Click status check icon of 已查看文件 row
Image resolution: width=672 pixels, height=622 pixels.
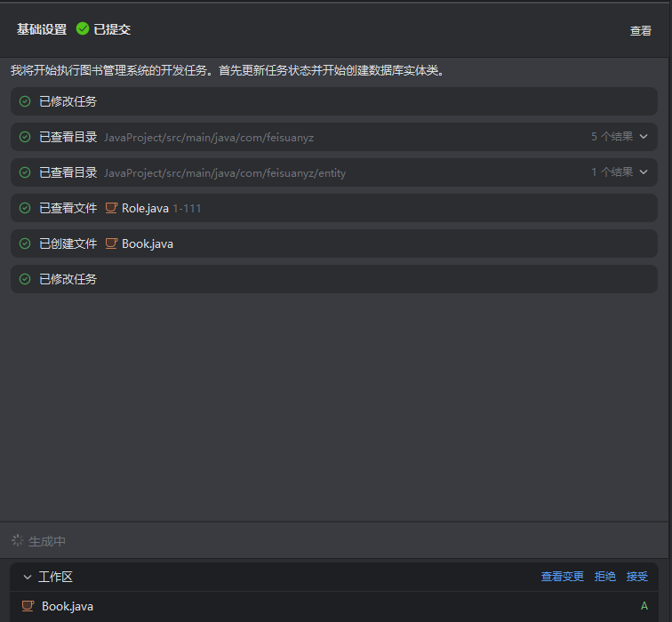click(x=25, y=208)
